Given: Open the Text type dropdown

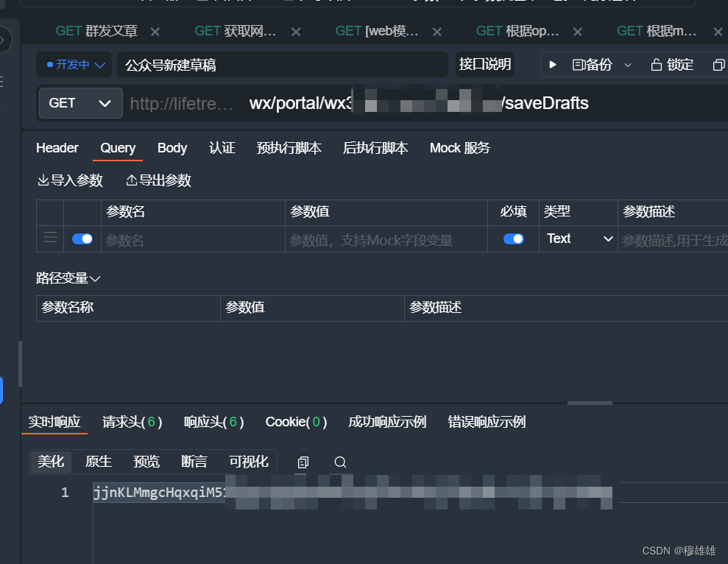Looking at the screenshot, I should point(578,239).
